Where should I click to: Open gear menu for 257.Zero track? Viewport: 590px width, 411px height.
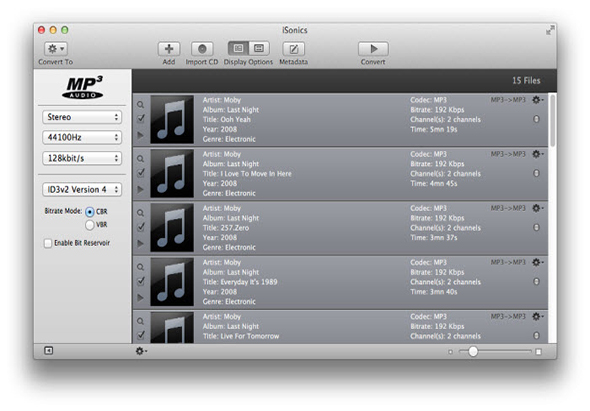(x=537, y=209)
